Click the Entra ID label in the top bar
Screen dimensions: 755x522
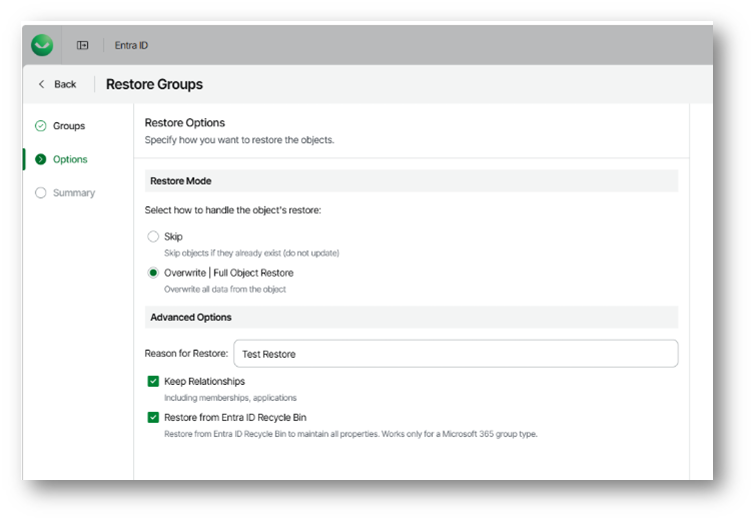tap(131, 45)
